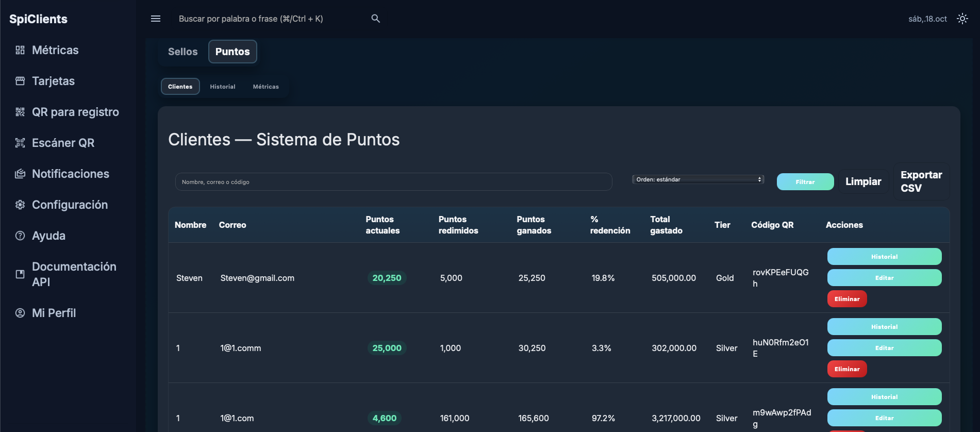Screen dimensions: 980x432
Task: Click Eliminar for the 1@1.comm row
Action: tap(847, 369)
